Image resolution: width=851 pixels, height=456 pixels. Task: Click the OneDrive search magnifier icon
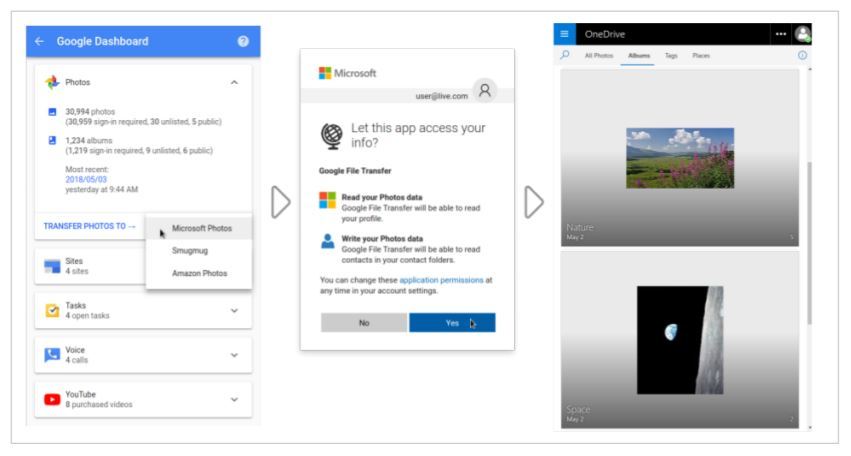click(x=565, y=55)
